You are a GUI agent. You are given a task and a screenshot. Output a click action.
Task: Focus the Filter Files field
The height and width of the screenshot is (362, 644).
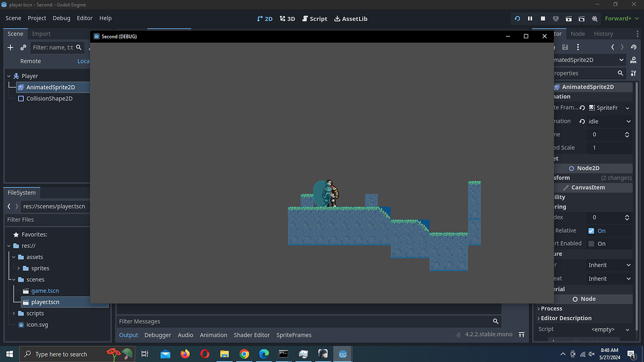[x=47, y=219]
